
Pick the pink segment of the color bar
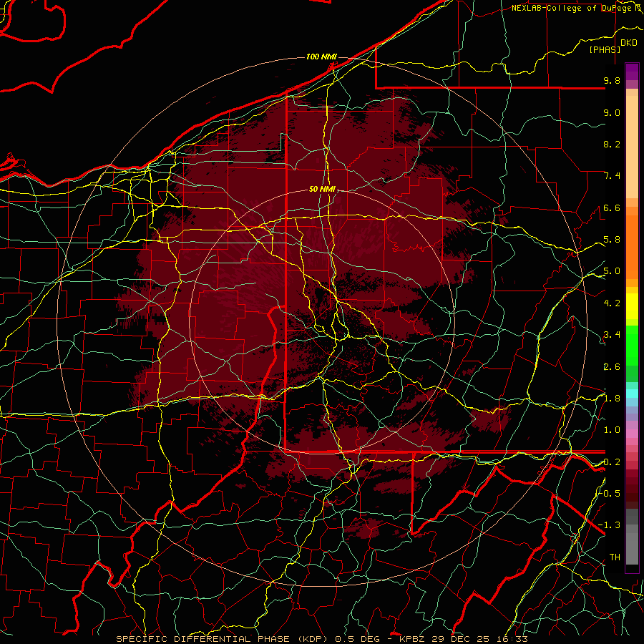[x=632, y=434]
